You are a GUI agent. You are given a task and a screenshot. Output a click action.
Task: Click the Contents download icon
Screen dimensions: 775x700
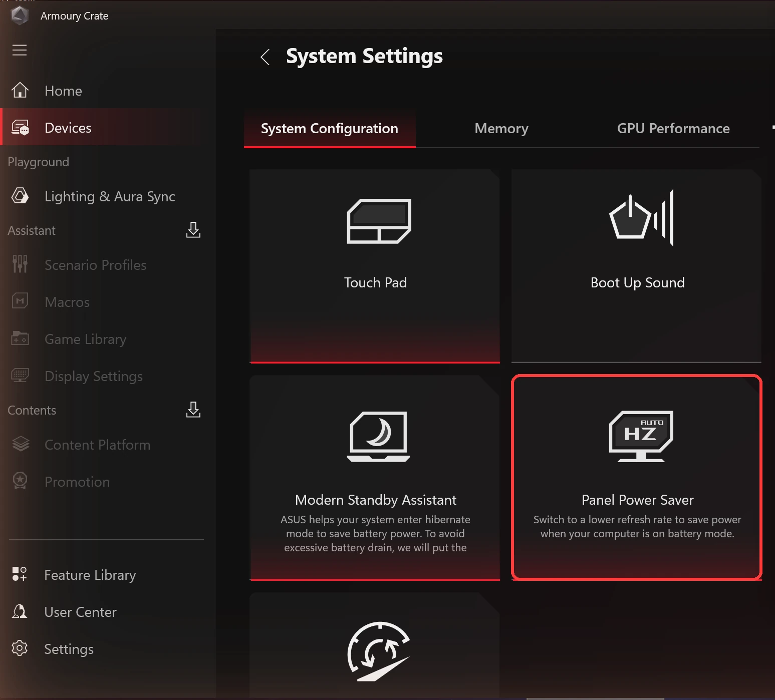(193, 410)
